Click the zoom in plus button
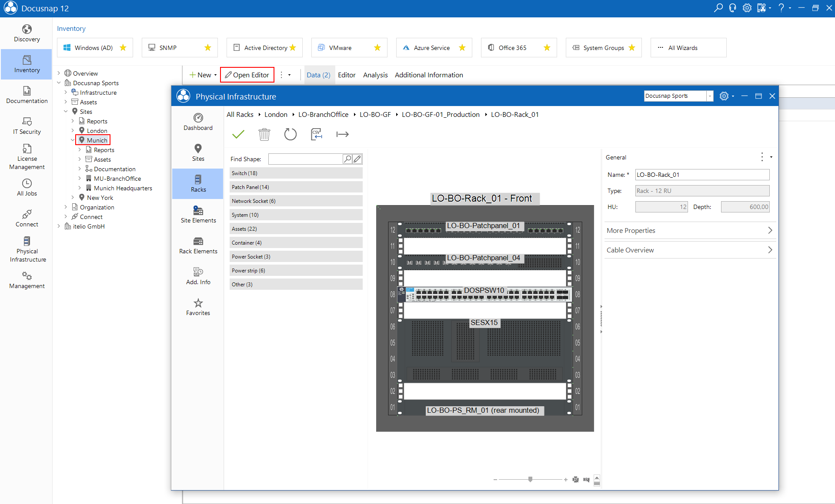The width and height of the screenshot is (835, 504). 565,480
